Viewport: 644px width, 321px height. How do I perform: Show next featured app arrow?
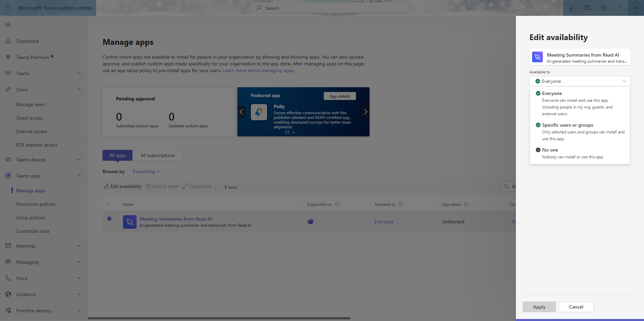point(365,112)
